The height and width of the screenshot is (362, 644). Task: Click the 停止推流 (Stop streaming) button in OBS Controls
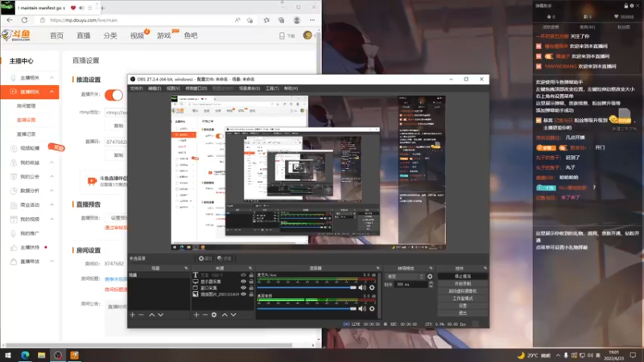point(462,277)
